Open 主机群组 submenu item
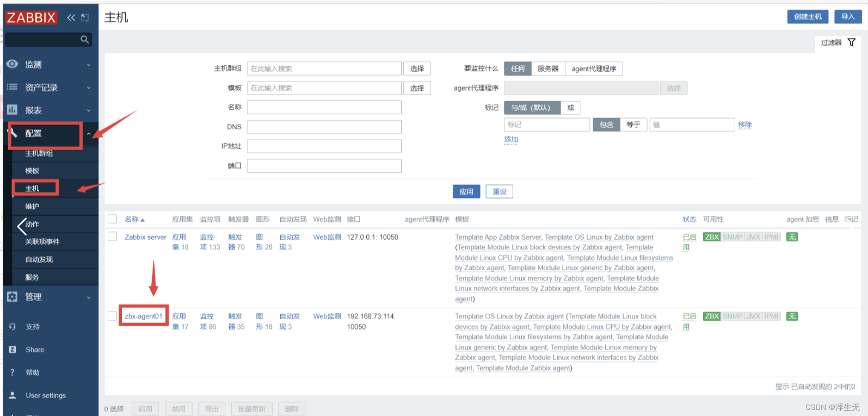The image size is (868, 416). click(x=39, y=153)
